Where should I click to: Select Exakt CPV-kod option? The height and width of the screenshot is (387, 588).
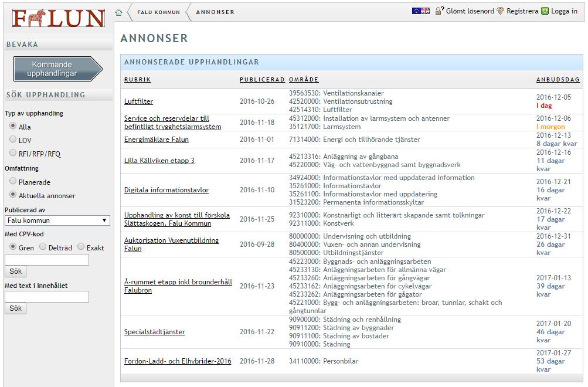click(81, 247)
